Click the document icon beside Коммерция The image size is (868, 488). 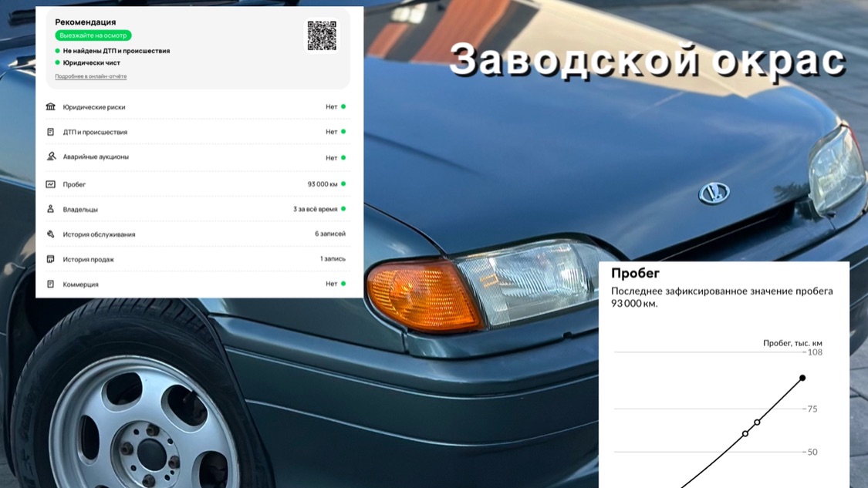pyautogui.click(x=50, y=284)
